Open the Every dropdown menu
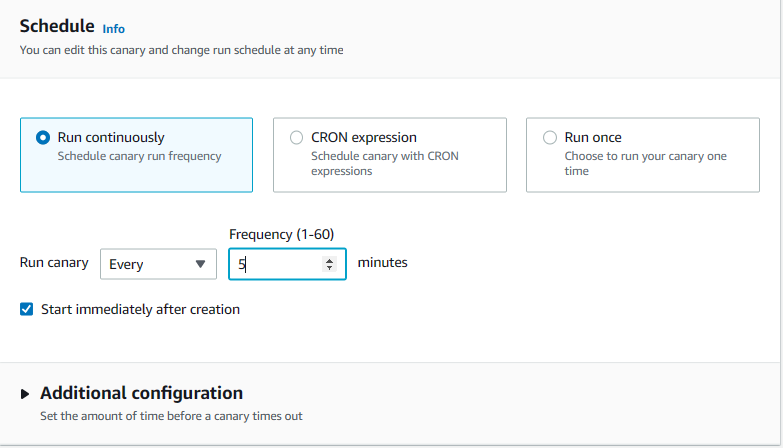The image size is (783, 448). pos(158,264)
